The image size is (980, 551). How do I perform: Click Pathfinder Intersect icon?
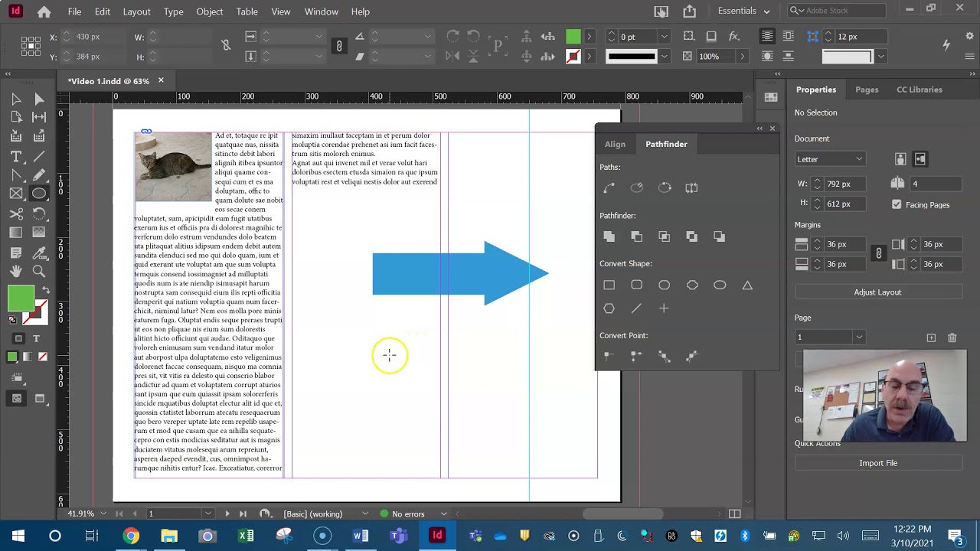pyautogui.click(x=664, y=236)
